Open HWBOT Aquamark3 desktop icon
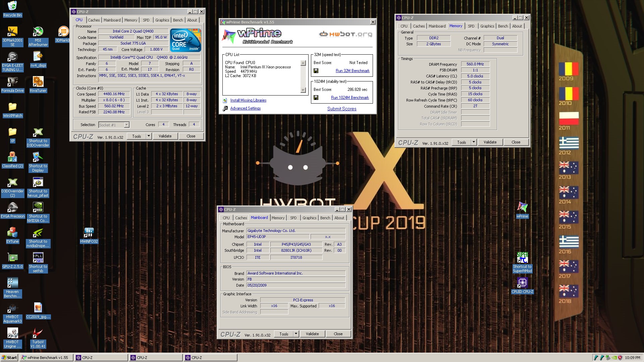 click(12, 313)
